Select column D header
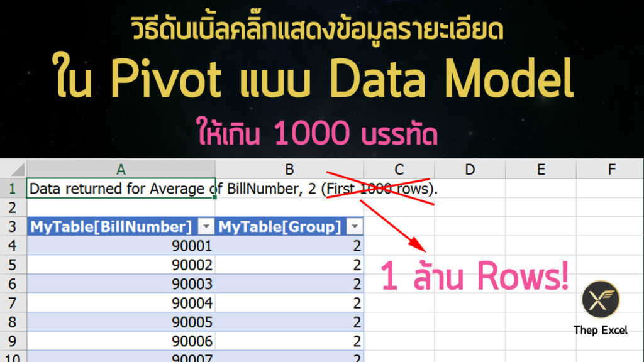644x362 pixels. point(470,168)
